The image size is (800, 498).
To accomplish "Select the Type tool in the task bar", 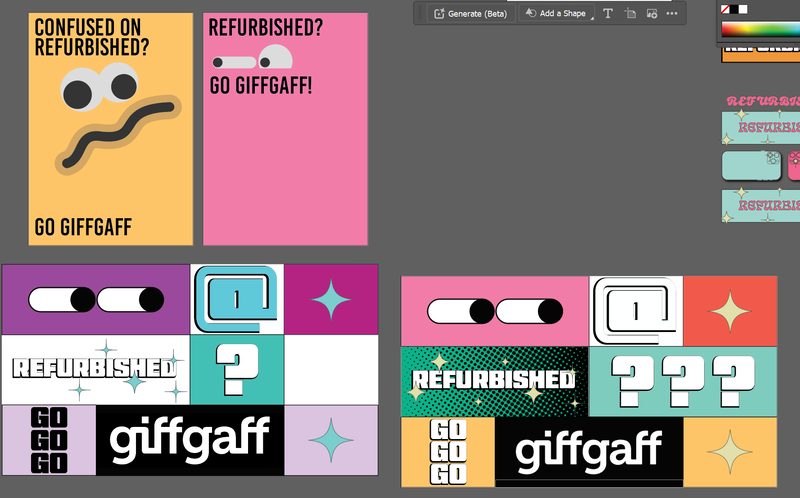I will tap(608, 14).
